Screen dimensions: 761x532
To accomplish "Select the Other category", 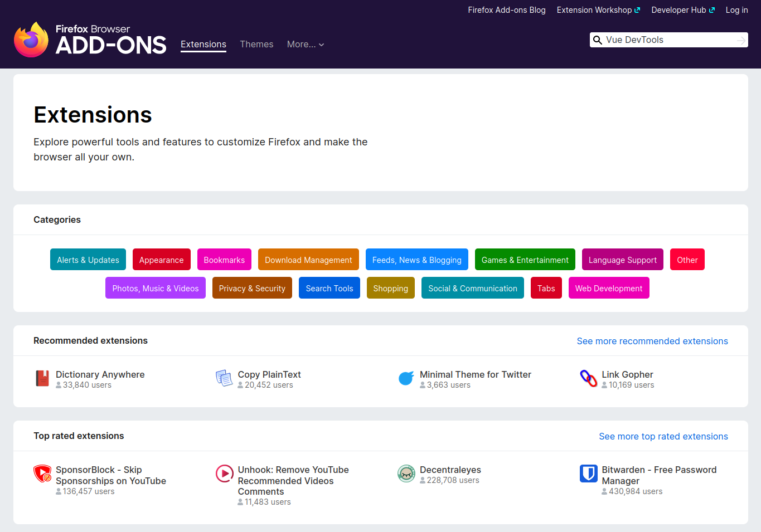I will pyautogui.click(x=687, y=260).
